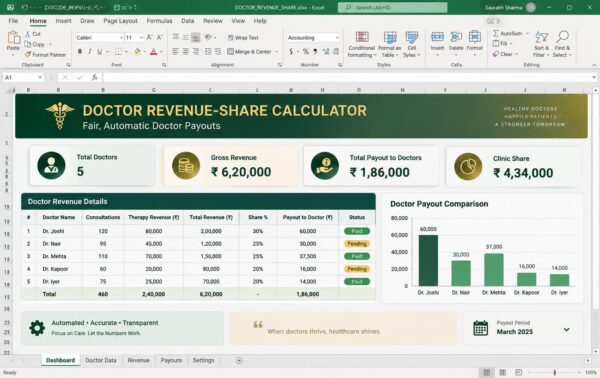Click into the formula bar input
The height and width of the screenshot is (378, 600).
click(x=348, y=77)
